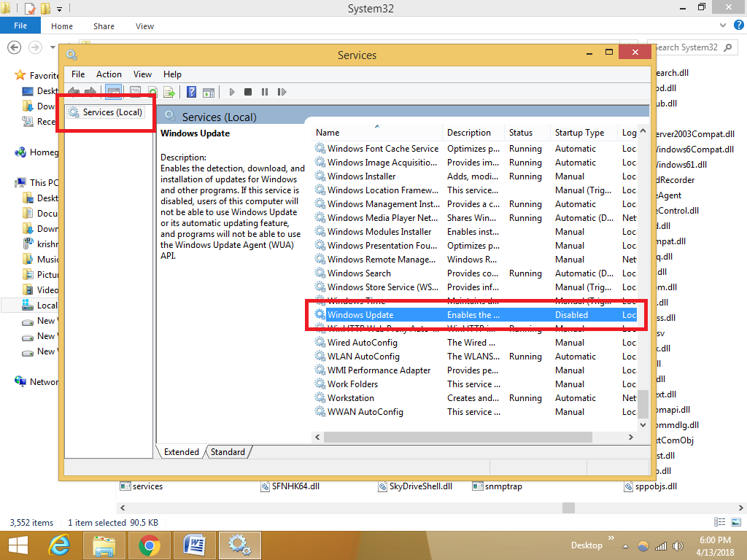Switch to the Standard tab
Image resolution: width=747 pixels, height=560 pixels.
click(x=228, y=451)
